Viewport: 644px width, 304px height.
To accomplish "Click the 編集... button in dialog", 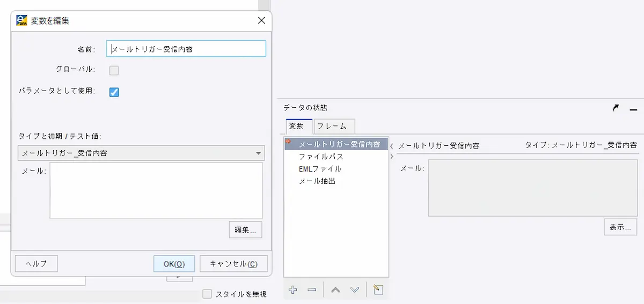I will [x=245, y=230].
